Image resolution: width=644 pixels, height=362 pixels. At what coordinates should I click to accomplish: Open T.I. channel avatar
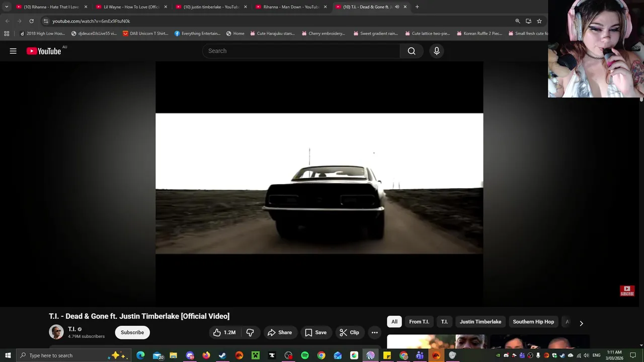click(x=56, y=332)
